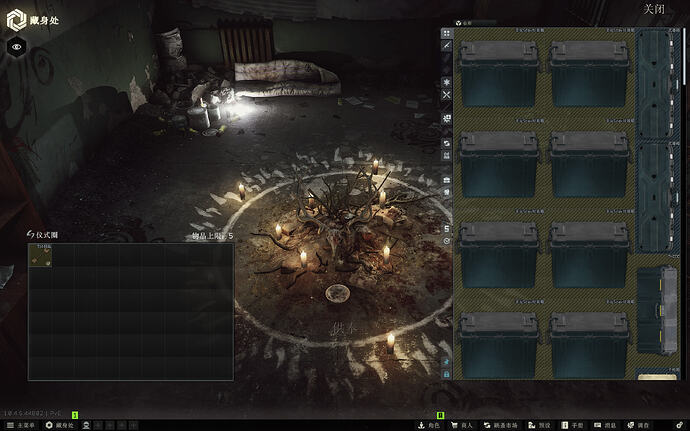The width and height of the screenshot is (690, 431).
Task: Open the 商人 traders tab in bottom bar
Action: 462,425
